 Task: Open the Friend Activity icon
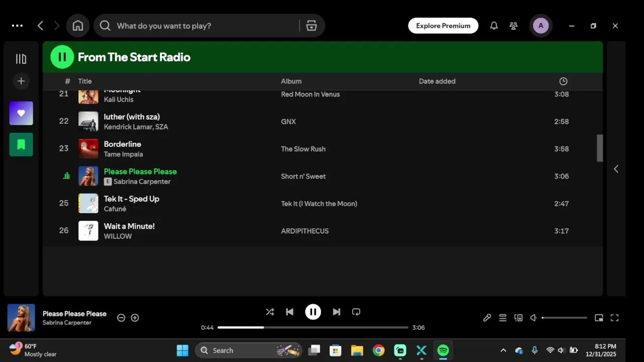pyautogui.click(x=514, y=26)
